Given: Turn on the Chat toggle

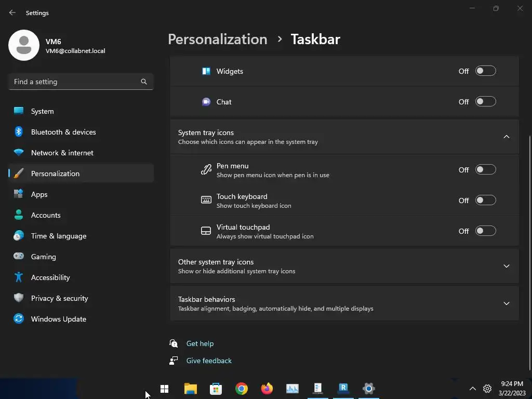Looking at the screenshot, I should click(486, 101).
